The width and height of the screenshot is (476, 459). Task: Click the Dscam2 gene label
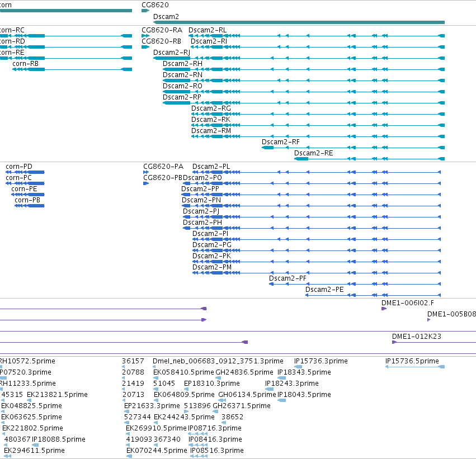coord(166,17)
